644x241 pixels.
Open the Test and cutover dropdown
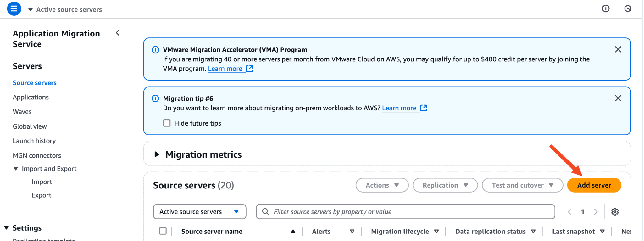(522, 185)
